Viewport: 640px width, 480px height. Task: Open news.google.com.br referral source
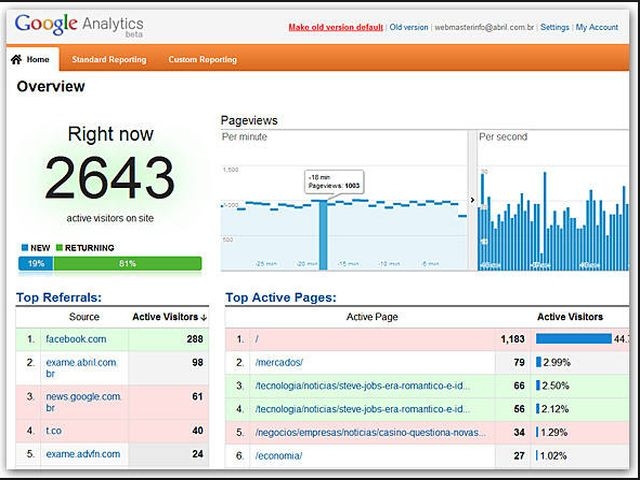click(83, 402)
